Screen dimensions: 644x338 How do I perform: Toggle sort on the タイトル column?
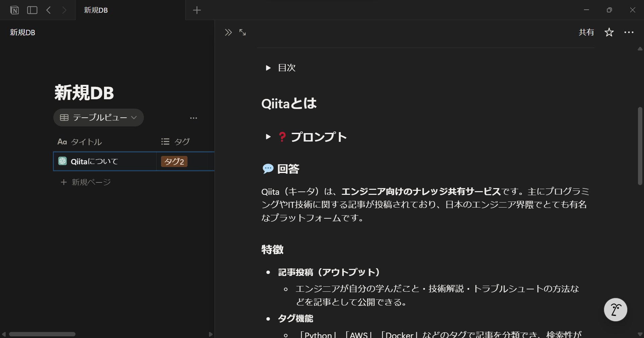[86, 142]
